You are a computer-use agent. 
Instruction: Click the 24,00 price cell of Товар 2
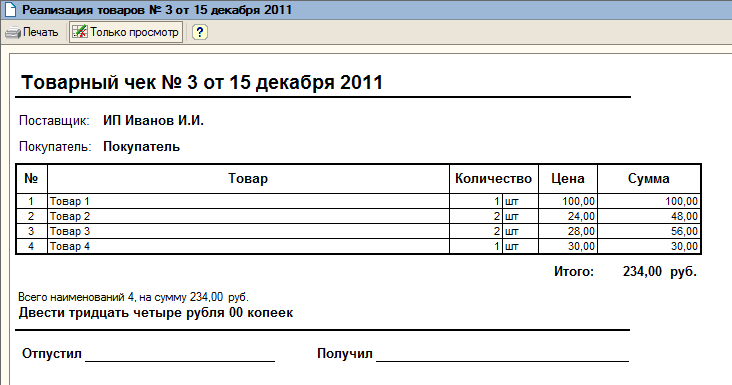[x=568, y=216]
